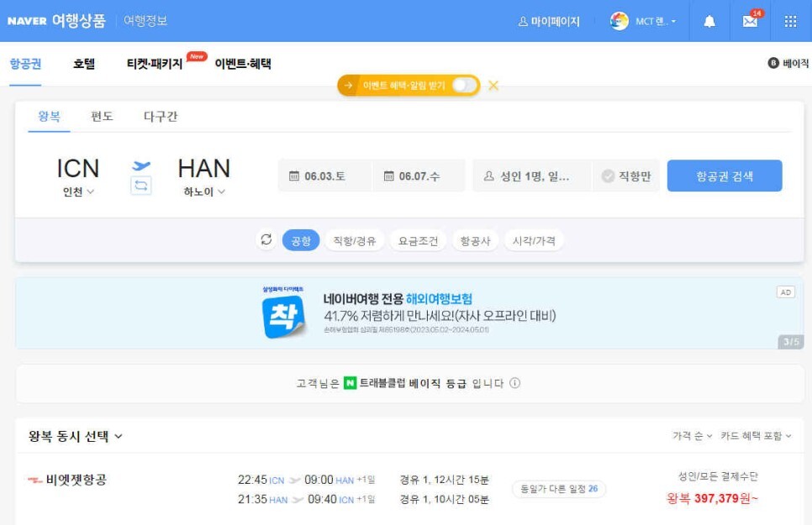Click 성인/모든 결제수단 label

tap(718, 476)
